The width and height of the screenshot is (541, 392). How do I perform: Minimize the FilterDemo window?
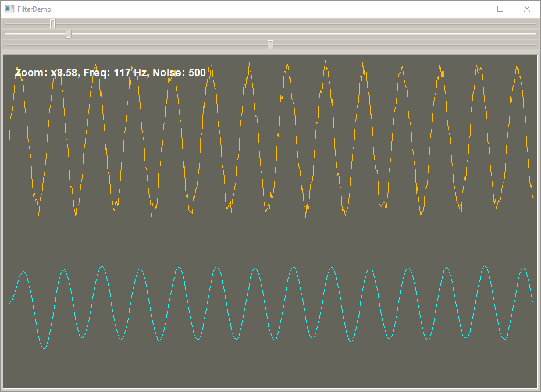(474, 9)
